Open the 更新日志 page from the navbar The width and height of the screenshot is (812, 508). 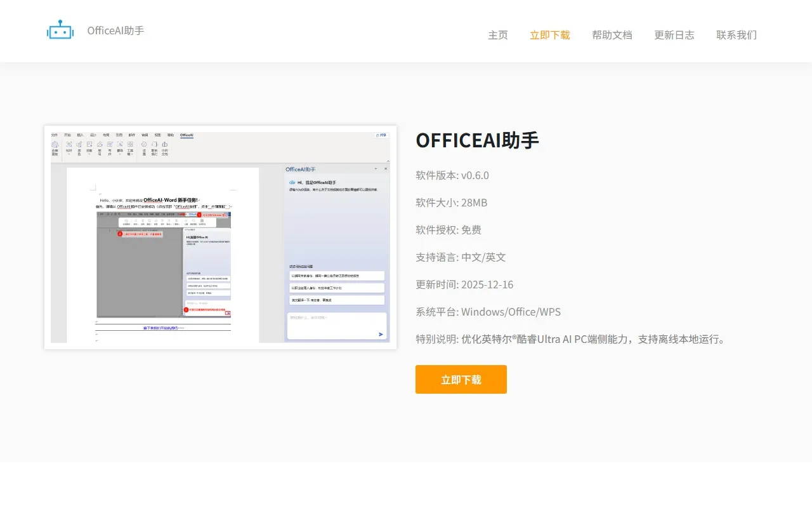[x=674, y=35]
